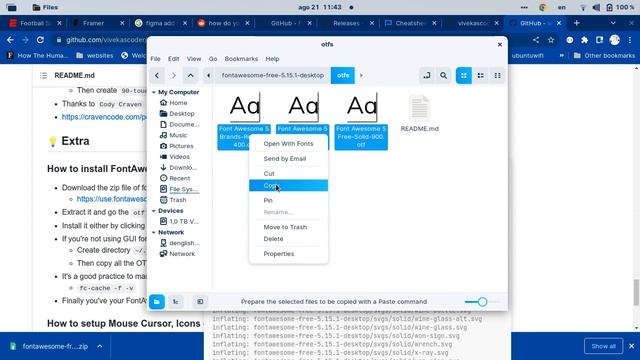The width and height of the screenshot is (640, 360).
Task: Choose Cut in context menu
Action: click(x=289, y=173)
